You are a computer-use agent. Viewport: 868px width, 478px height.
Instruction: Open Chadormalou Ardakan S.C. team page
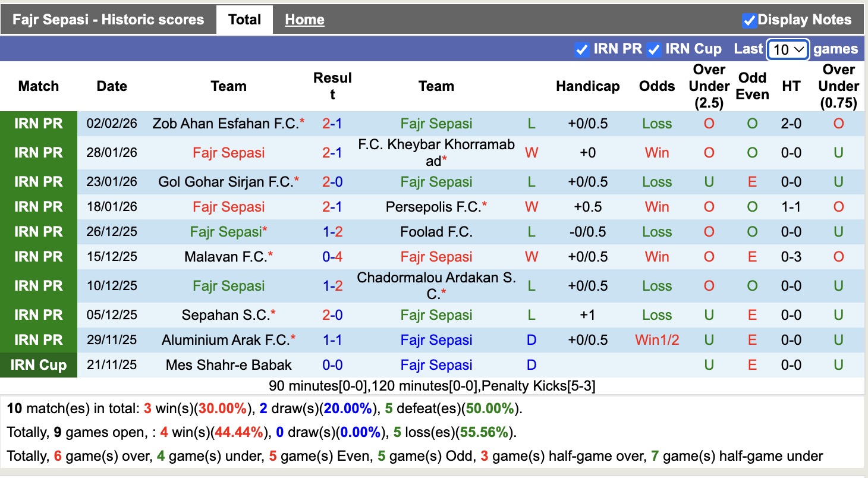(x=436, y=286)
